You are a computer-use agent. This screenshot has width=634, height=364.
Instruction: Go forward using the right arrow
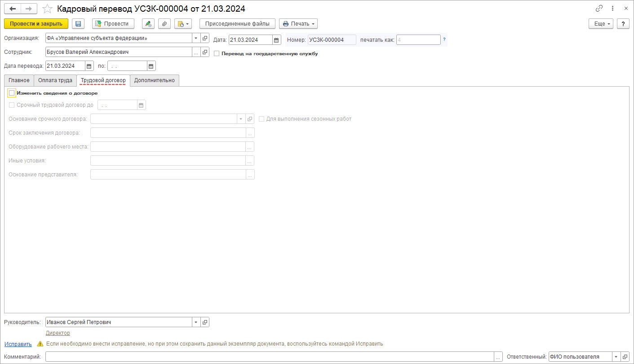(x=29, y=9)
